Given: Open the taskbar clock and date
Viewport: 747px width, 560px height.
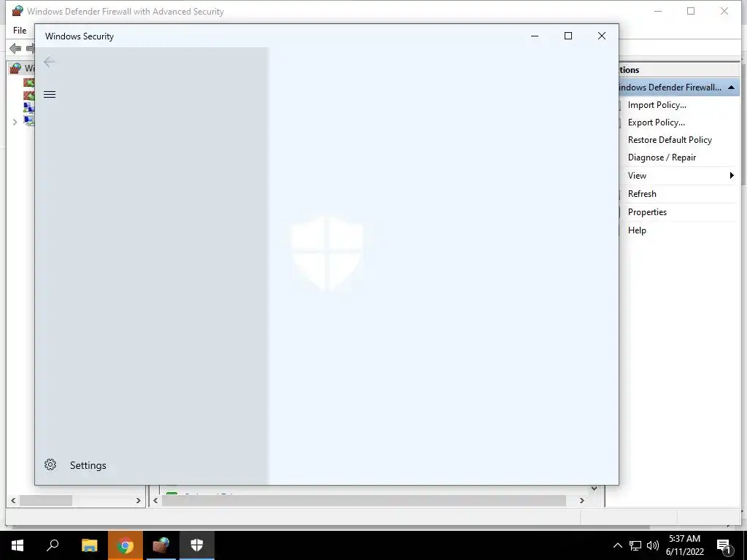Looking at the screenshot, I should click(x=684, y=545).
